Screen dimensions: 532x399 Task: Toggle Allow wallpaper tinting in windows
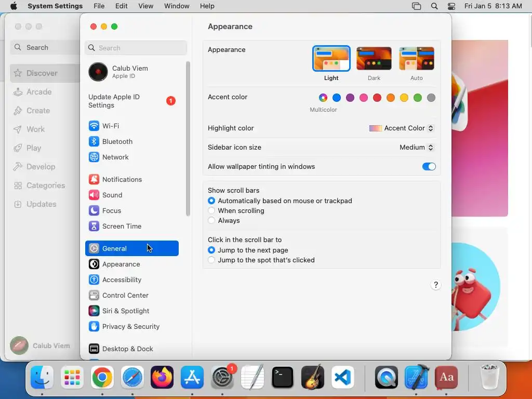coord(429,167)
